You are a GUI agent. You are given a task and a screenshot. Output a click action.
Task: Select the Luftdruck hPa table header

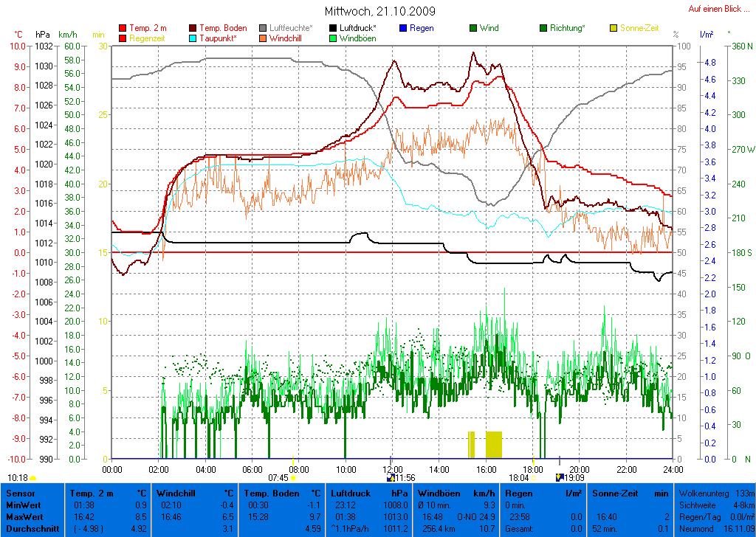tap(369, 493)
